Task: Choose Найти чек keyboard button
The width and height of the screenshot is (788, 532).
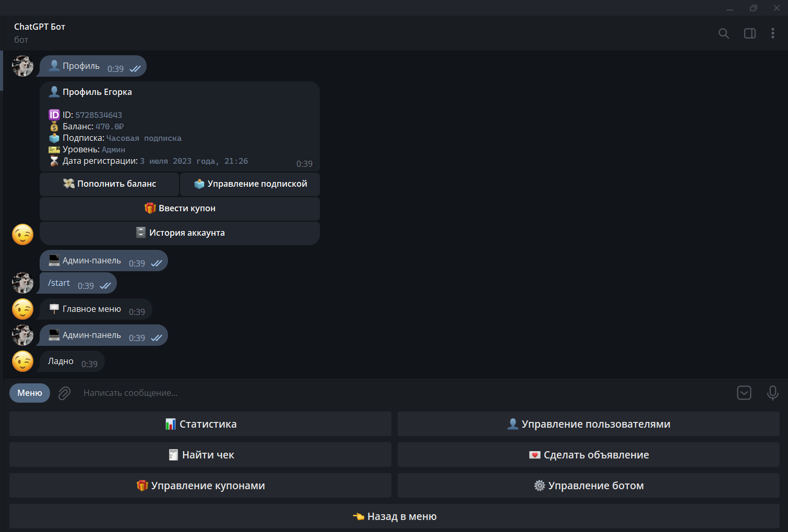Action: (200, 455)
